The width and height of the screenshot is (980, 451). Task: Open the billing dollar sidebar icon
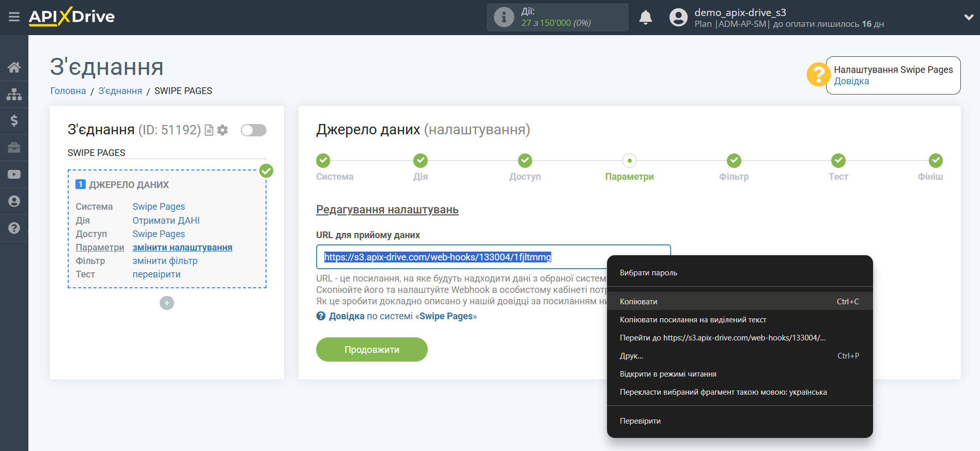14,121
